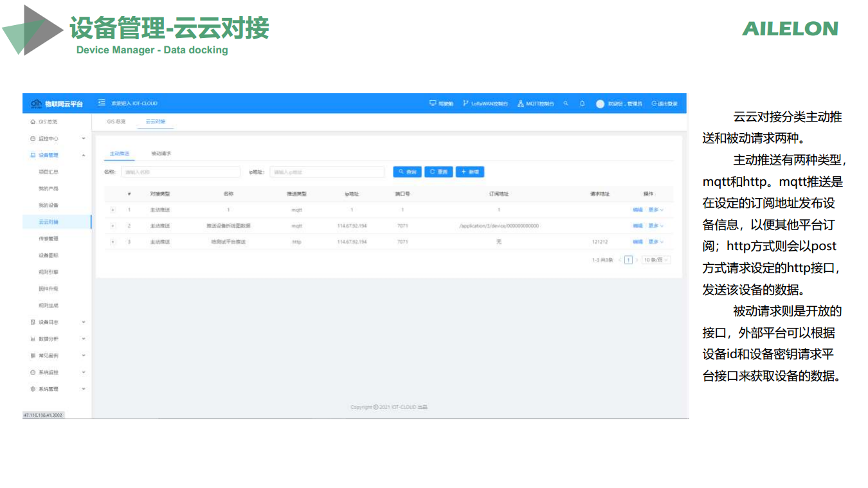Image resolution: width=868 pixels, height=488 pixels.
Task: Open 规则引擎 in the sidebar
Action: [48, 272]
